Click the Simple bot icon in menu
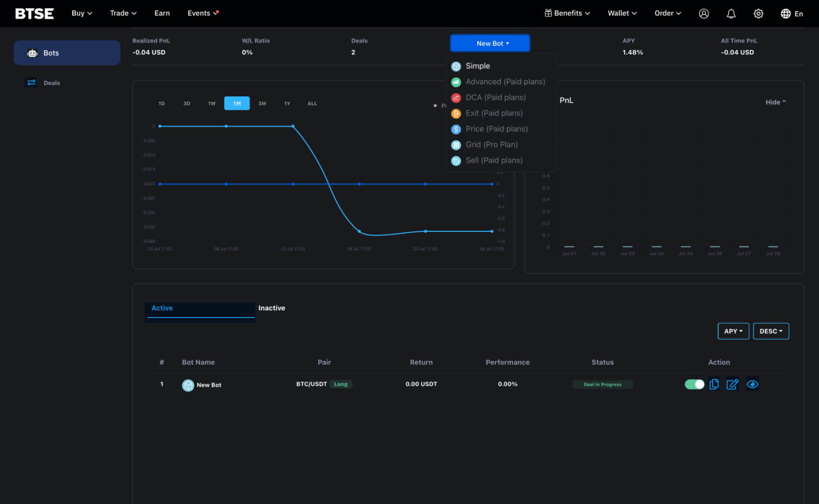The width and height of the screenshot is (819, 504). point(456,67)
